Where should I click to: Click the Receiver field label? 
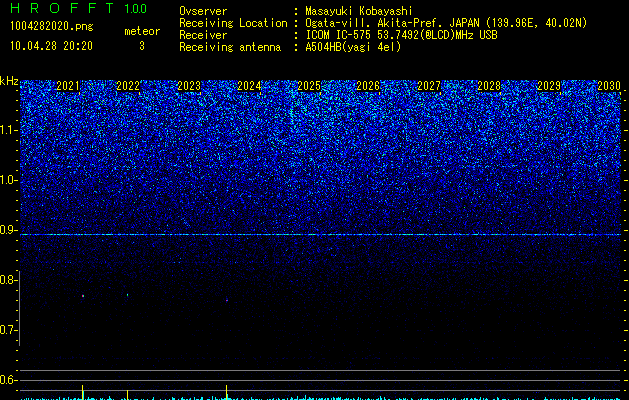203,35
